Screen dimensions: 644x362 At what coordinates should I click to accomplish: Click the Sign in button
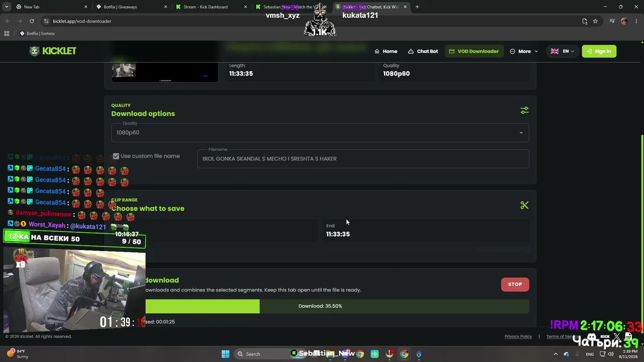click(x=599, y=51)
